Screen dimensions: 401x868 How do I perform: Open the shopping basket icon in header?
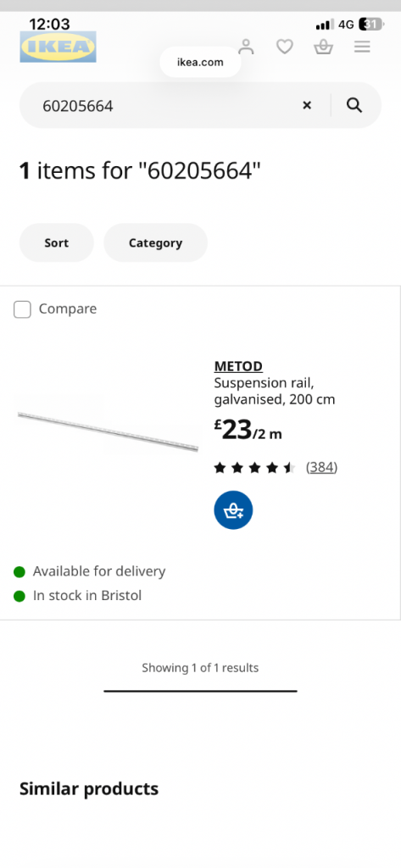point(324,47)
